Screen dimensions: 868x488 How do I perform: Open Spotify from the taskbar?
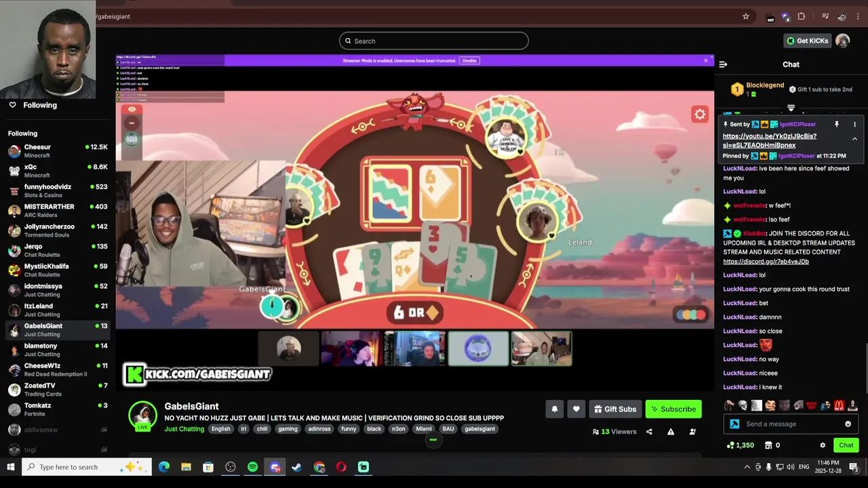[x=252, y=467]
